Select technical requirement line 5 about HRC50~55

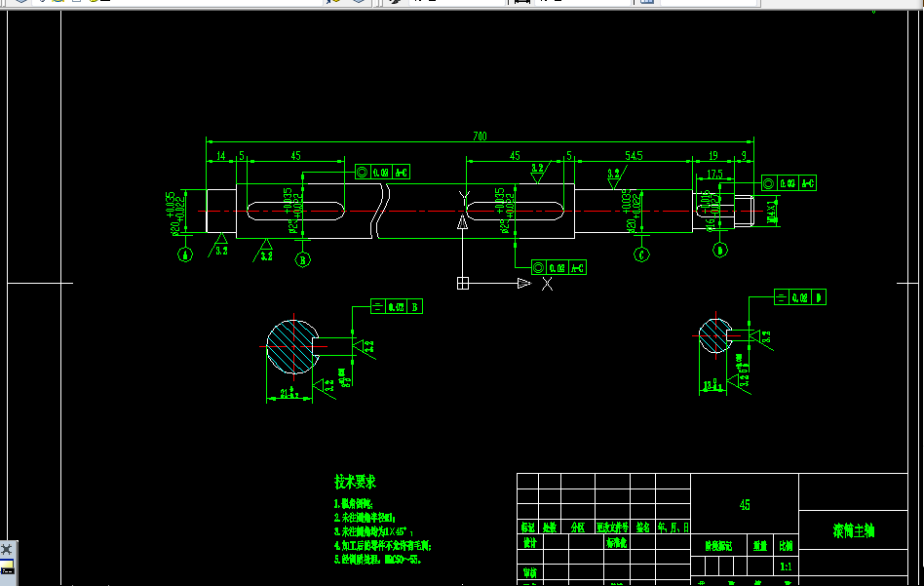point(378,560)
